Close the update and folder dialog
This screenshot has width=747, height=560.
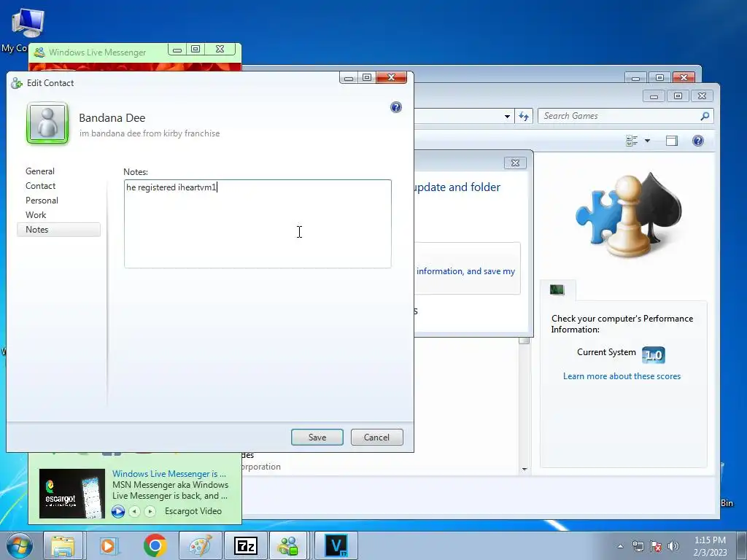tap(515, 163)
